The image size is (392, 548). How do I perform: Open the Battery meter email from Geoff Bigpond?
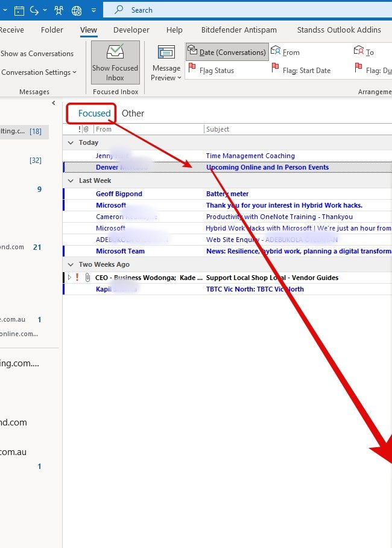(x=227, y=194)
